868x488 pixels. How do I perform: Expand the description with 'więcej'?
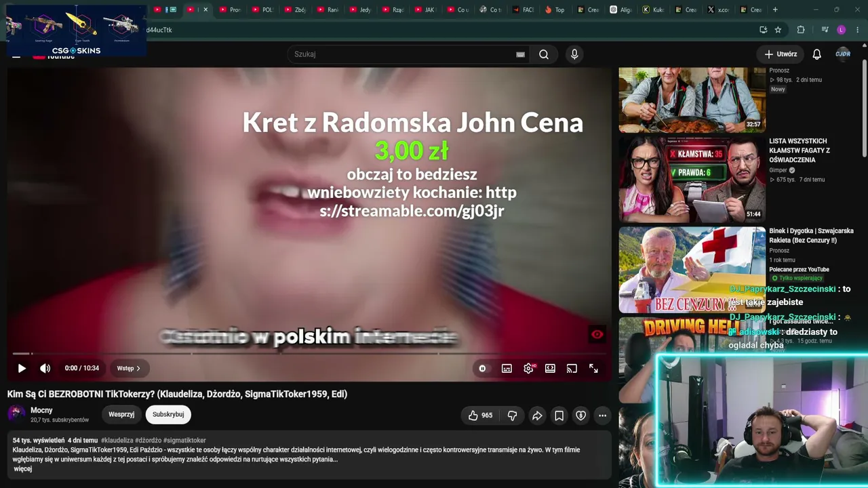[22, 469]
